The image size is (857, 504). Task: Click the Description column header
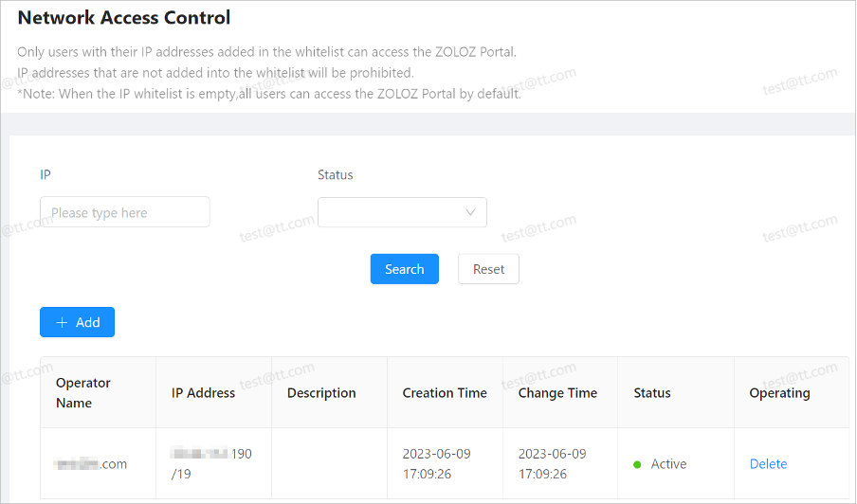(x=321, y=392)
